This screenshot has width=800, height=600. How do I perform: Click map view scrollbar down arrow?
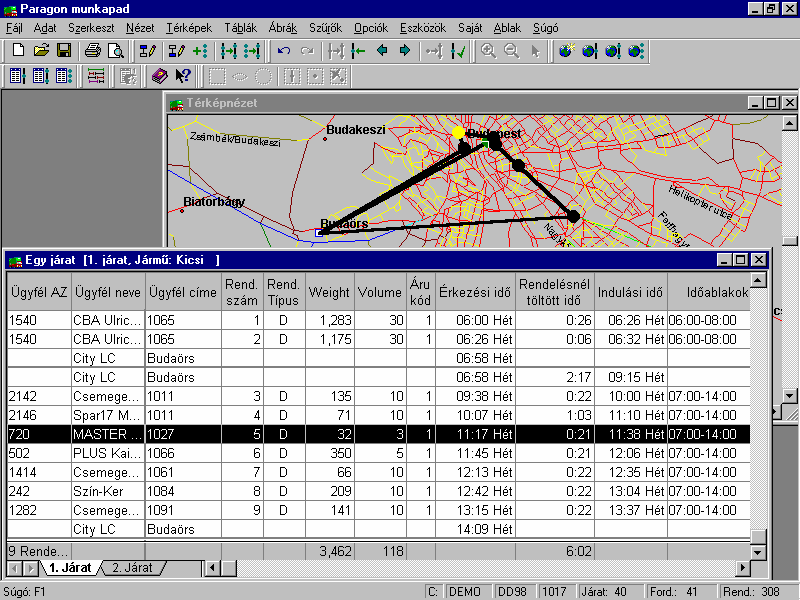(789, 395)
